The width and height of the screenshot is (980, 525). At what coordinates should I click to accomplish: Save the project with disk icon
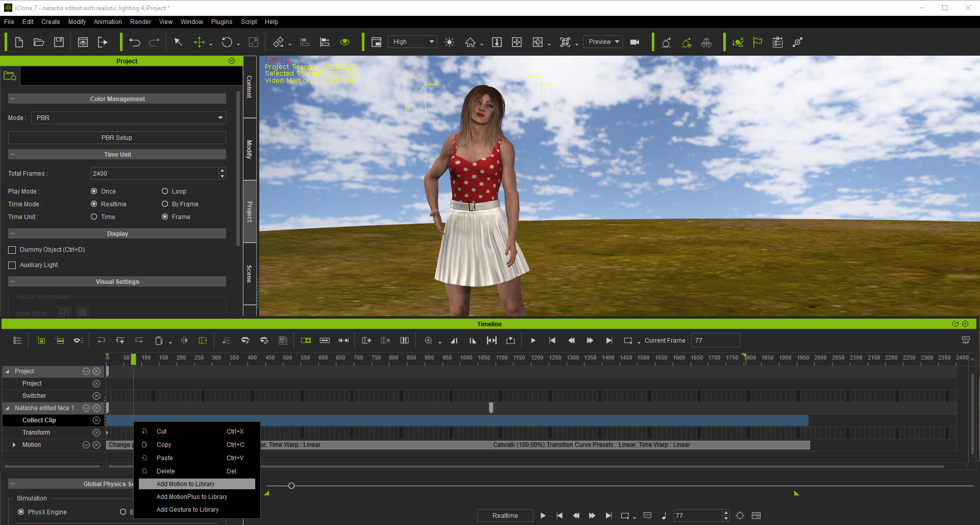[59, 42]
